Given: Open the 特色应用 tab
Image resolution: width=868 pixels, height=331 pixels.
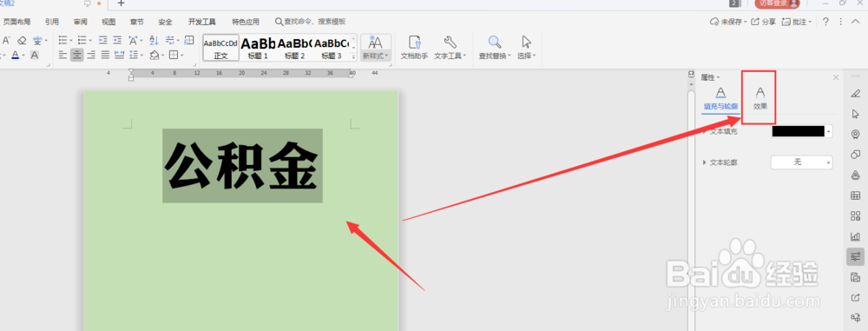Looking at the screenshot, I should pyautogui.click(x=246, y=23).
